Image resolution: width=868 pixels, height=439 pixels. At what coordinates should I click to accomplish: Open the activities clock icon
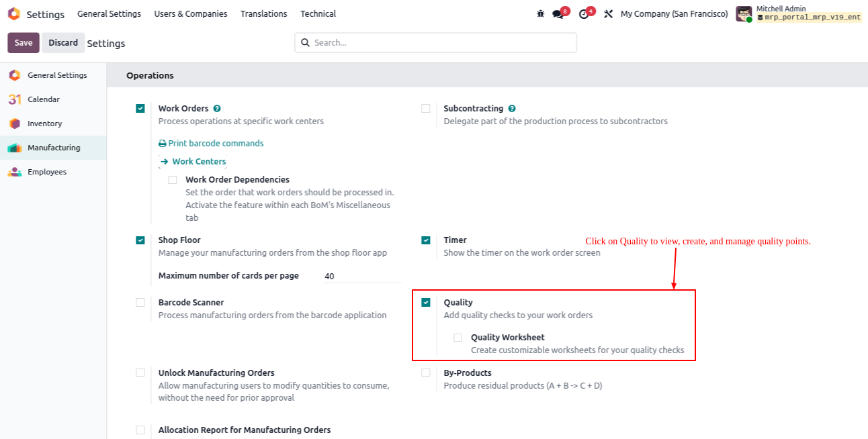pos(583,14)
